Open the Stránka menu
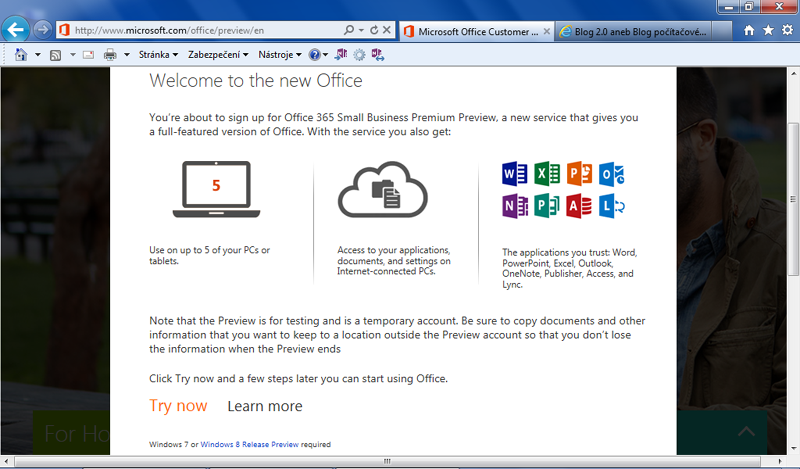Screen dimensions: 800x469 pos(158,55)
